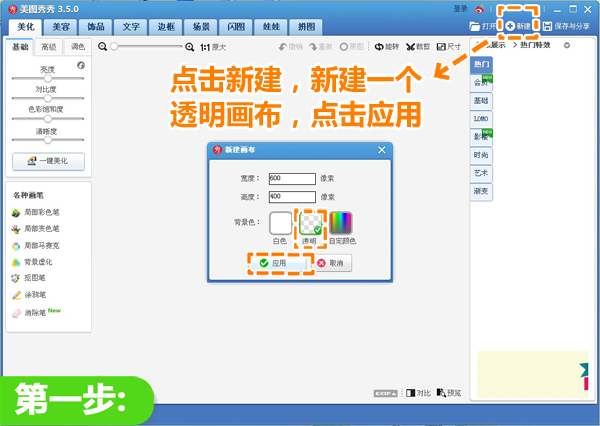The height and width of the screenshot is (426, 600).
Task: Select 艺术 effects category tab
Action: pyautogui.click(x=481, y=173)
